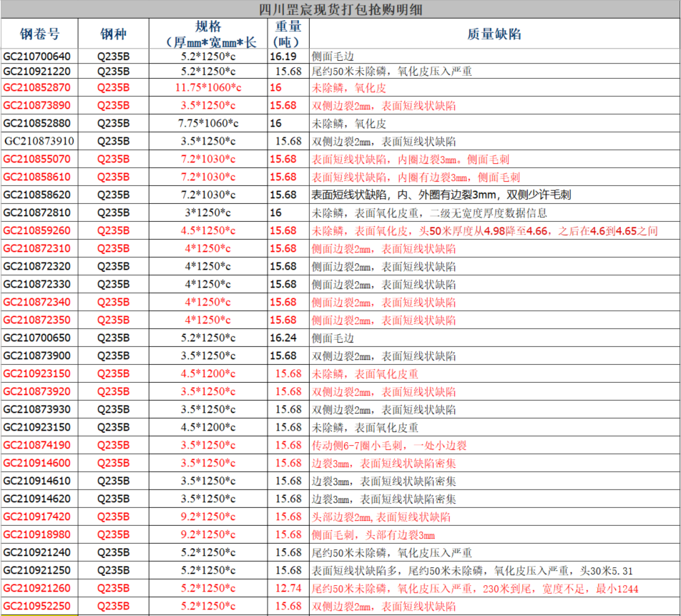The width and height of the screenshot is (681, 616).
Task: Click coil number GC210858610
Action: pos(37,177)
